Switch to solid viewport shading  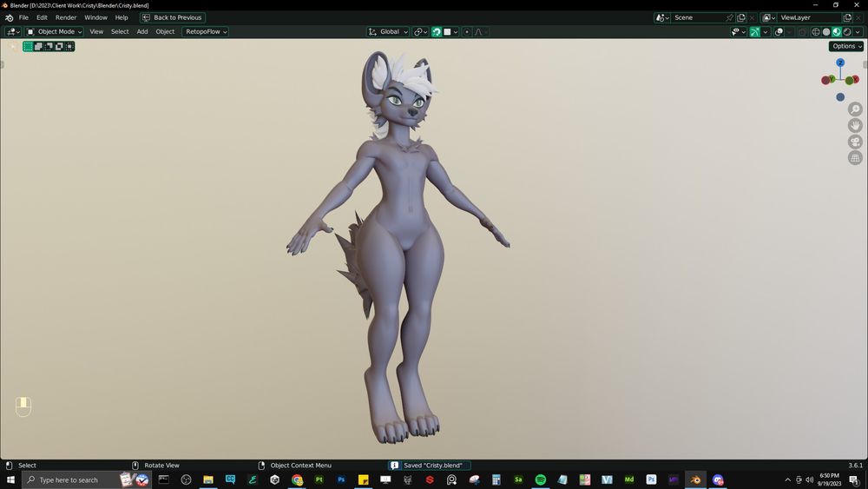click(x=826, y=31)
